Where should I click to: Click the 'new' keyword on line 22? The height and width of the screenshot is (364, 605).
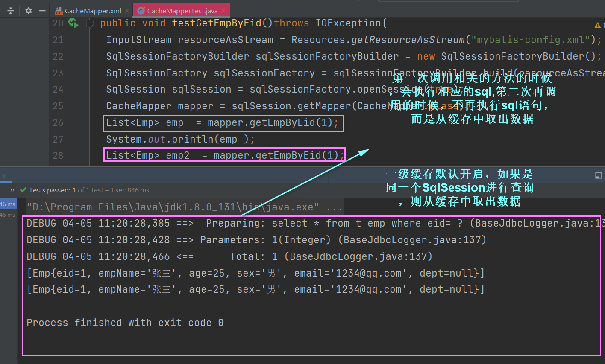click(x=426, y=56)
